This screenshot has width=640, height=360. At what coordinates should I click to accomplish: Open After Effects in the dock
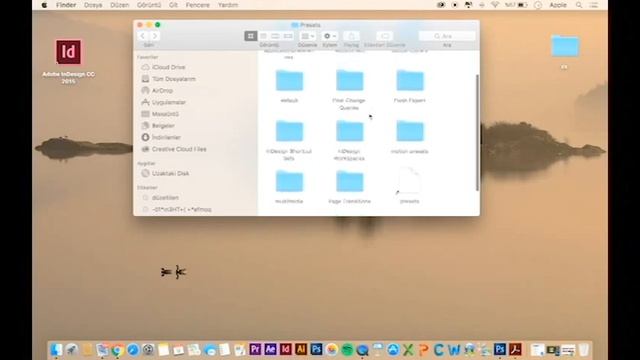pos(270,349)
